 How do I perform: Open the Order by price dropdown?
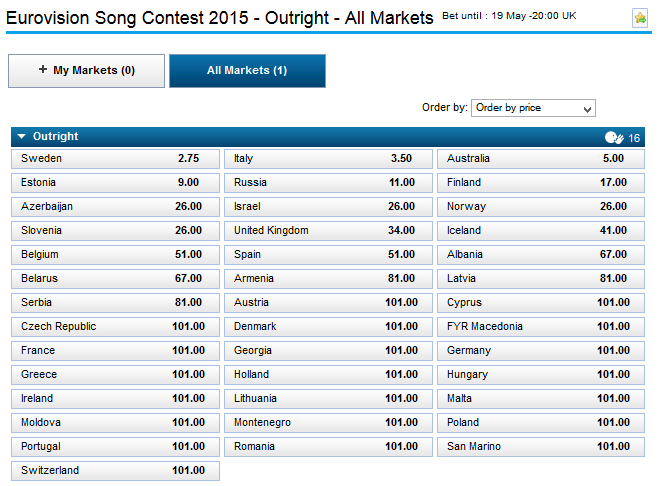(x=533, y=108)
